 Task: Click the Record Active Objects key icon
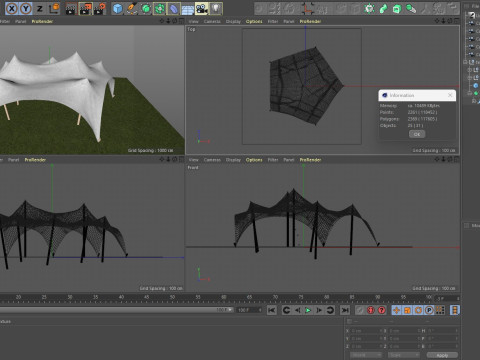(359, 310)
